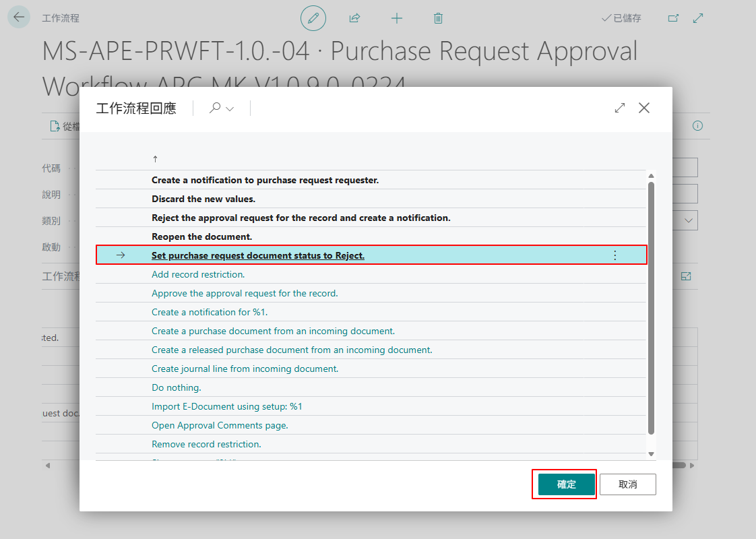Open the share icon in the header

355,18
